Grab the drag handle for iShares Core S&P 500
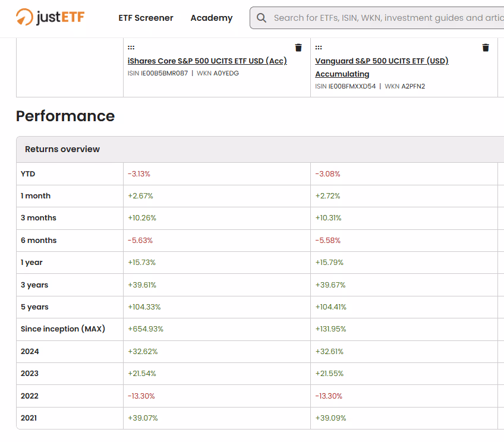Viewport: 504px width, 442px height. point(131,48)
